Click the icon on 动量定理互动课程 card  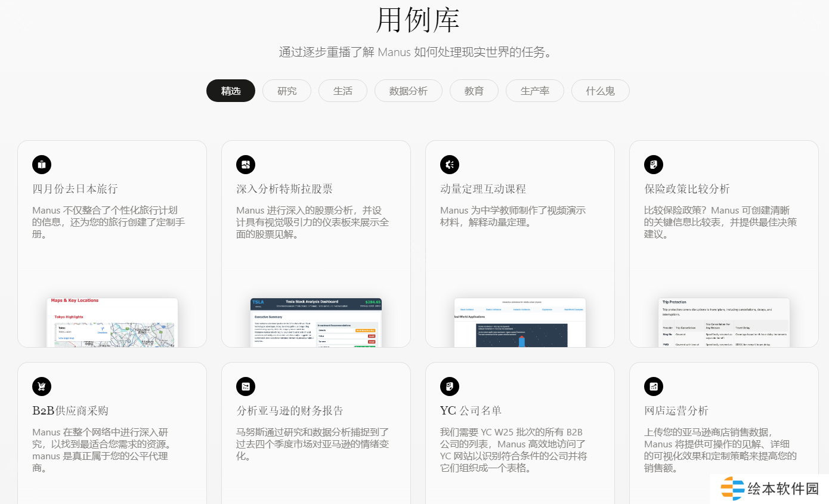(450, 165)
